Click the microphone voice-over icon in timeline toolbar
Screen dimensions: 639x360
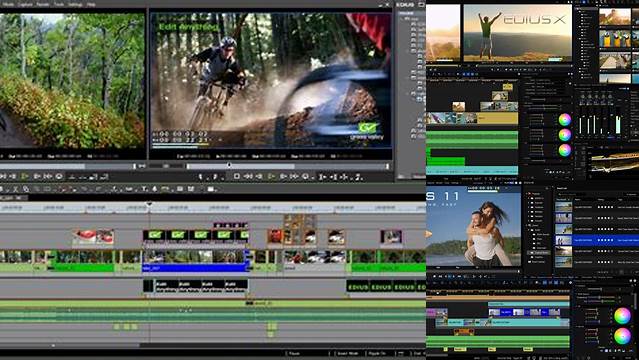[154, 189]
